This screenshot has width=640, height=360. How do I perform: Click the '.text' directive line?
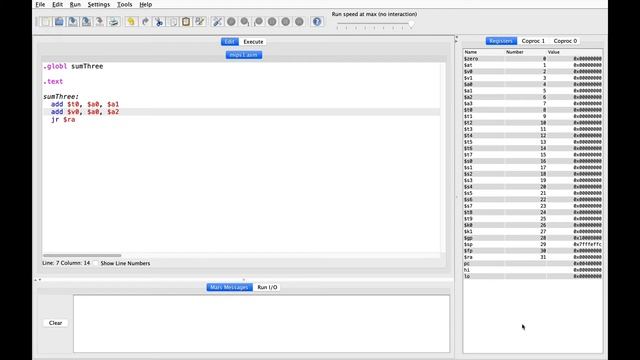(x=53, y=81)
